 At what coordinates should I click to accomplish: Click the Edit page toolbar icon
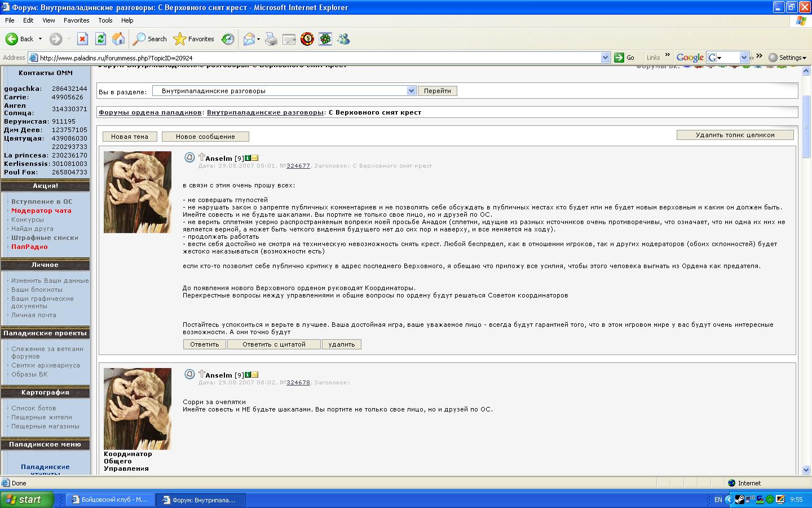click(x=289, y=39)
